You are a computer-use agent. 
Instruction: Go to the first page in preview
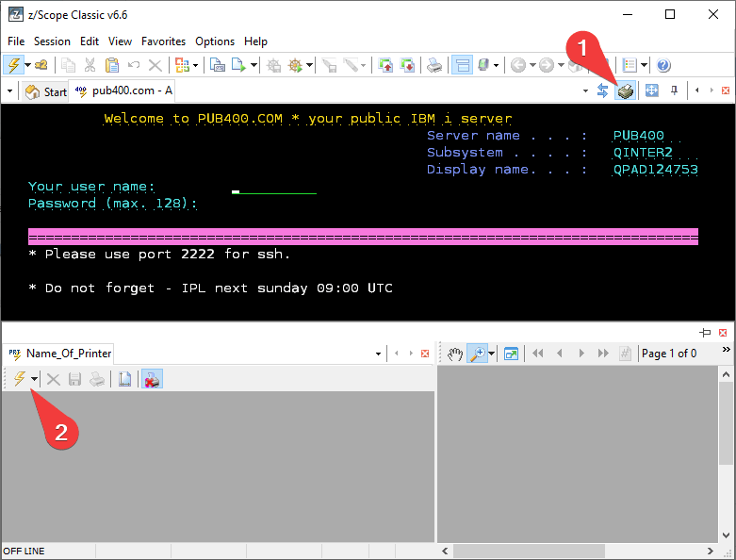pyautogui.click(x=537, y=354)
